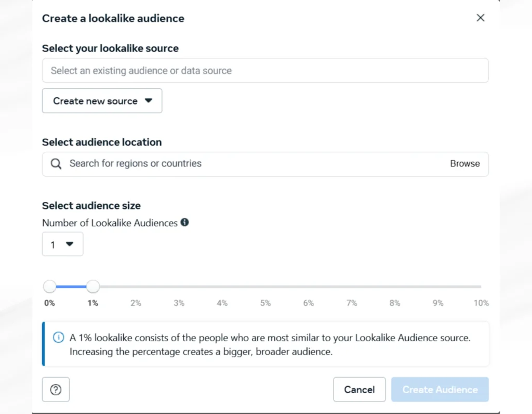Viewport: 532px width, 414px height.
Task: Click the 0% slider handle
Action: pos(49,287)
